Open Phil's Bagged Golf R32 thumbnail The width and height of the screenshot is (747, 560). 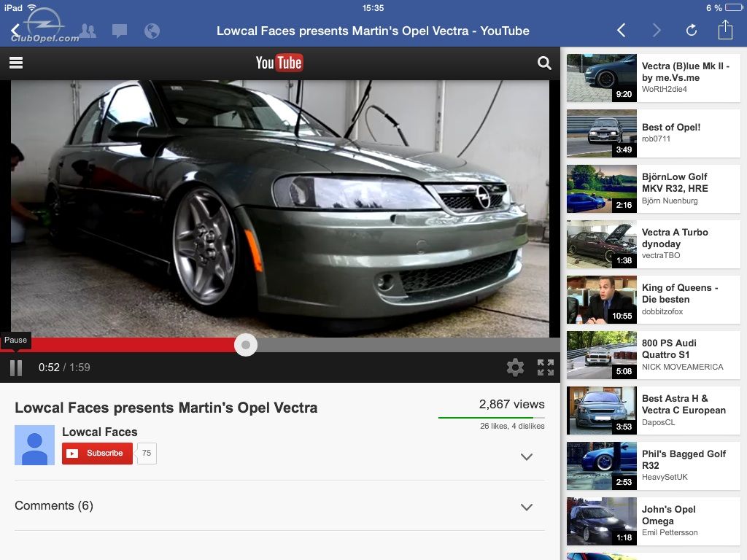point(602,466)
